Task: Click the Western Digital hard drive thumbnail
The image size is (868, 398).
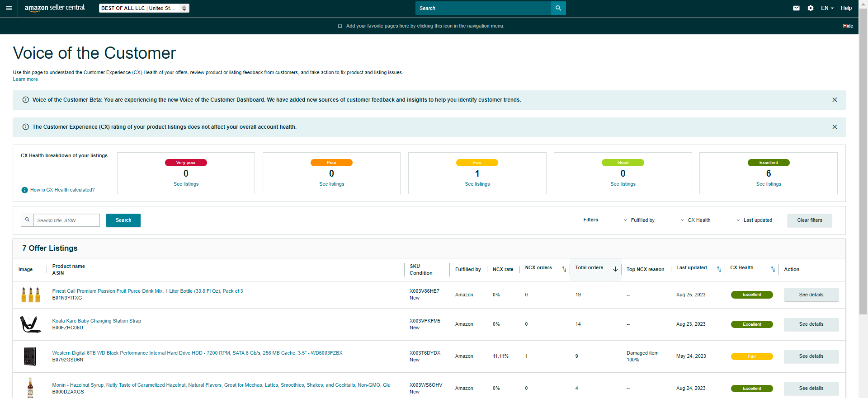Action: [30, 356]
